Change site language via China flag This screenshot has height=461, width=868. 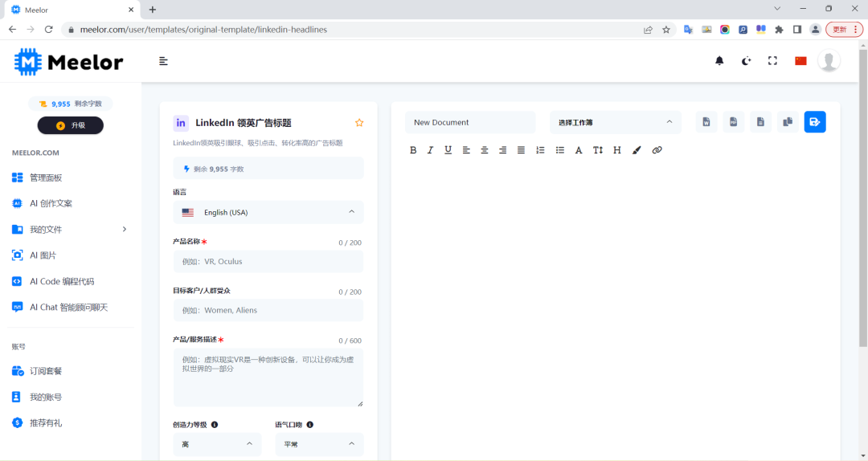click(x=800, y=61)
